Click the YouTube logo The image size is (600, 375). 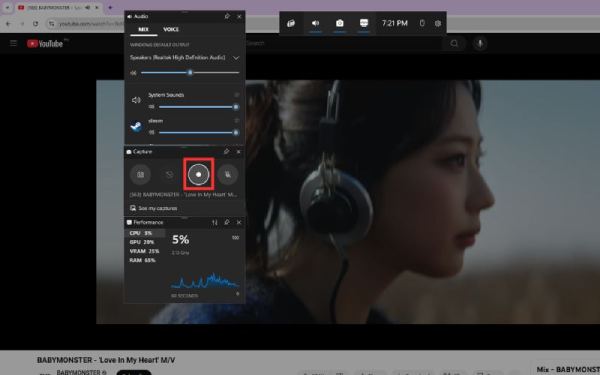45,44
